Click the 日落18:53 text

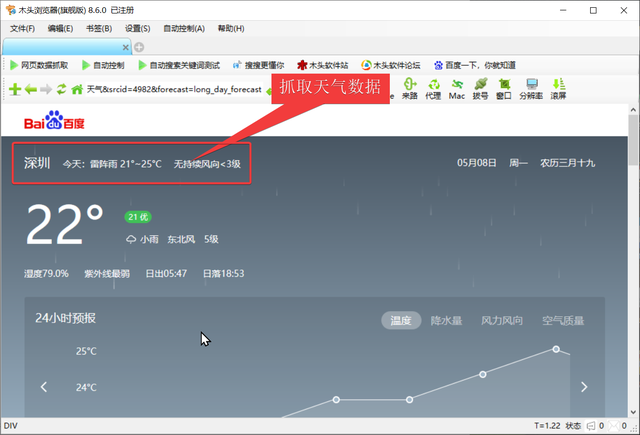click(x=224, y=274)
